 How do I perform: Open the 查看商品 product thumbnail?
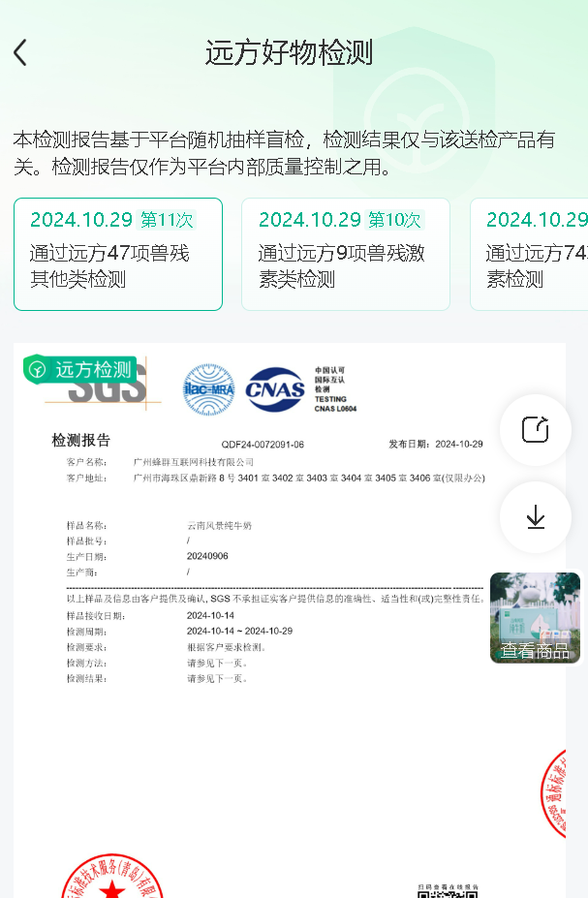[x=536, y=618]
